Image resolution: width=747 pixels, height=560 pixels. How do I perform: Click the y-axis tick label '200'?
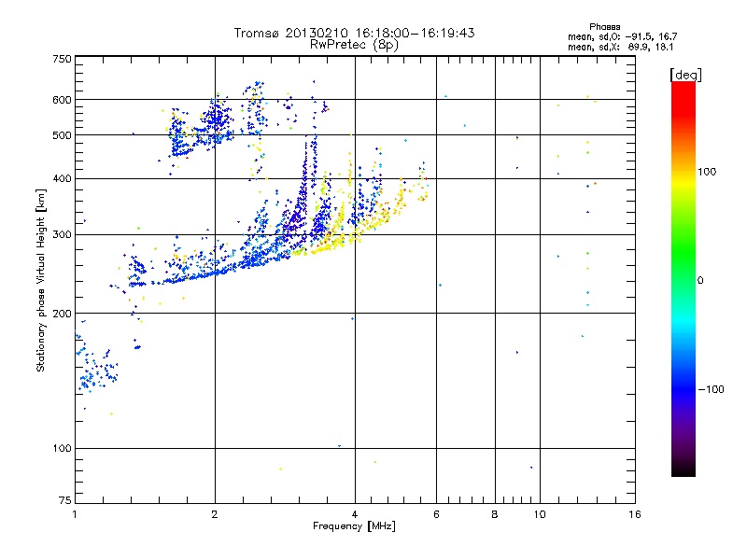click(x=62, y=314)
